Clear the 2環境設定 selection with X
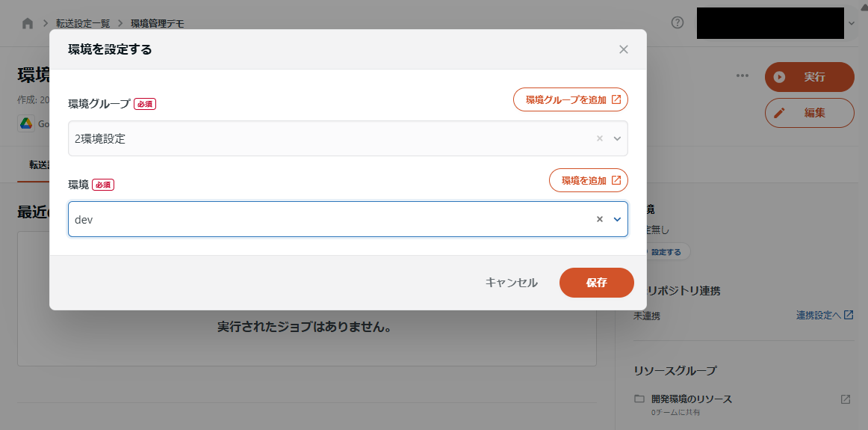 pos(600,138)
